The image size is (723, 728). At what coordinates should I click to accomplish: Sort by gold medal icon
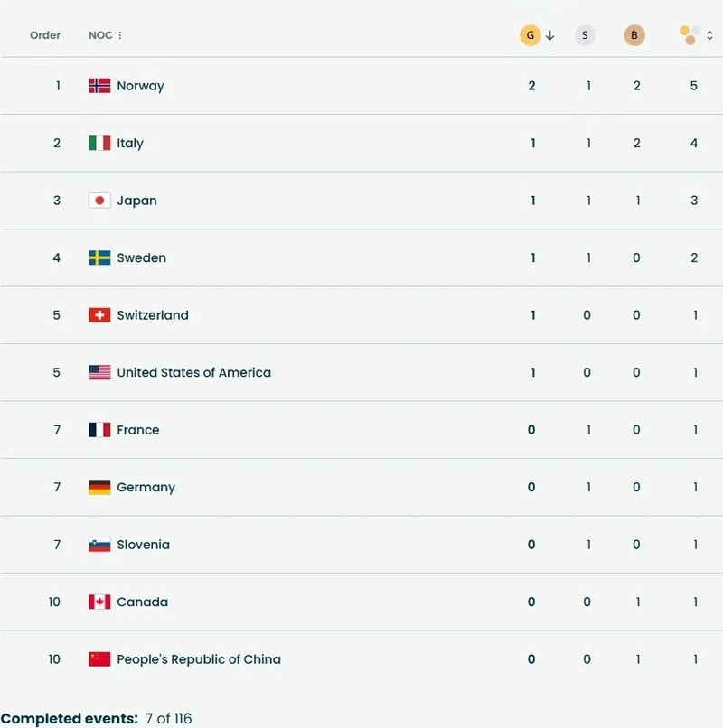(x=531, y=35)
